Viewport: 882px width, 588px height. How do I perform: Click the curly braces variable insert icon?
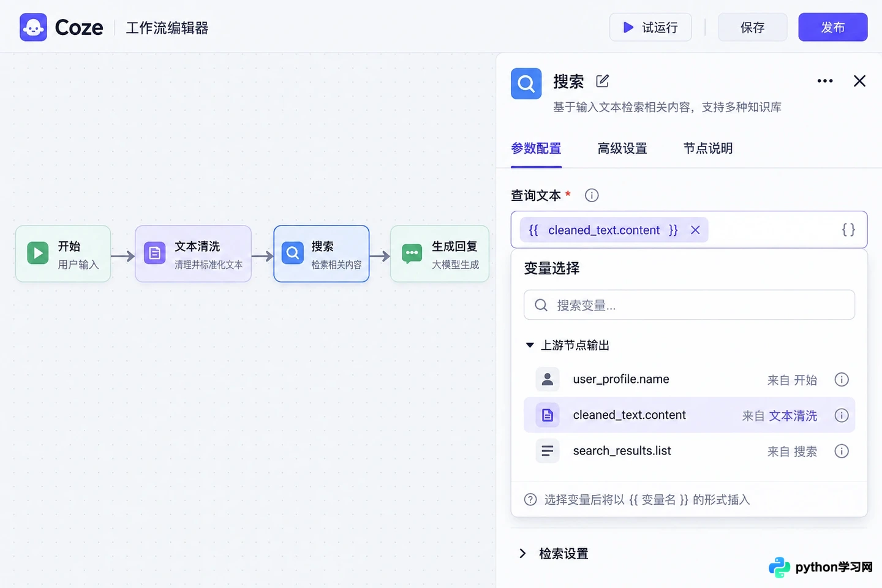848,230
